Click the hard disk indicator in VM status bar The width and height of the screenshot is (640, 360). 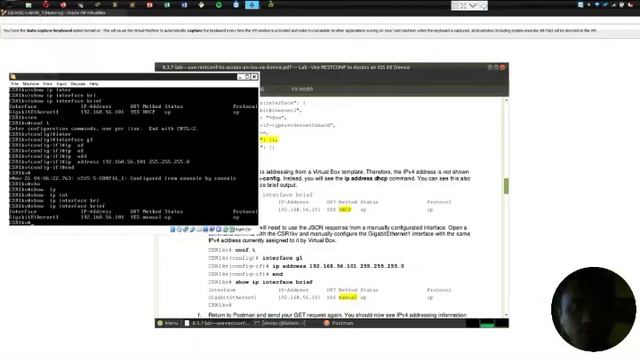tap(173, 229)
